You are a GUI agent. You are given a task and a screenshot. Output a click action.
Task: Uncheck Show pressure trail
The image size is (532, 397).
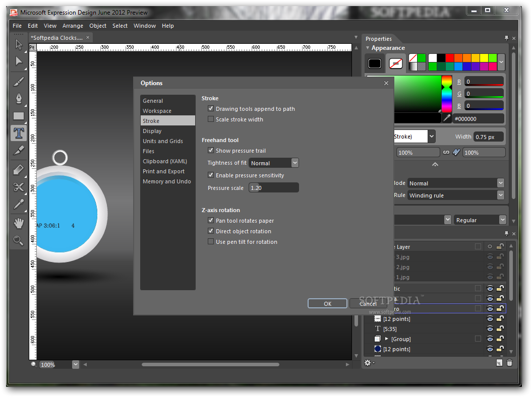211,150
